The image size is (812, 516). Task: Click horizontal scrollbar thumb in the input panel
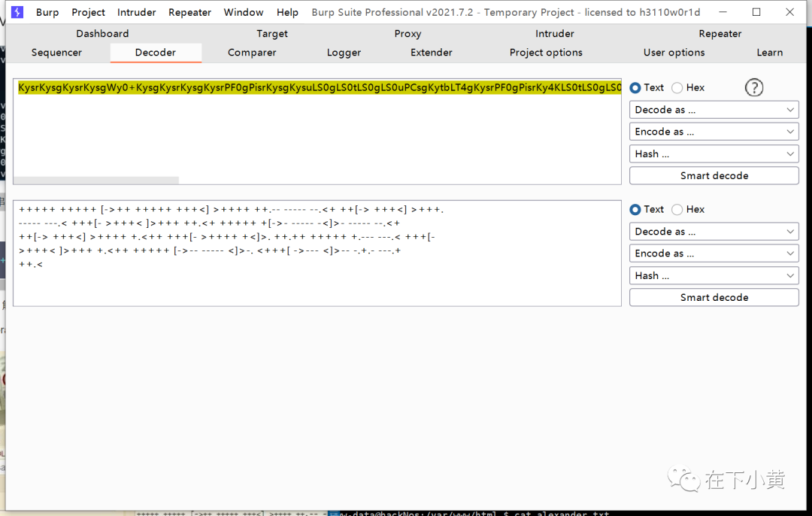(96, 181)
